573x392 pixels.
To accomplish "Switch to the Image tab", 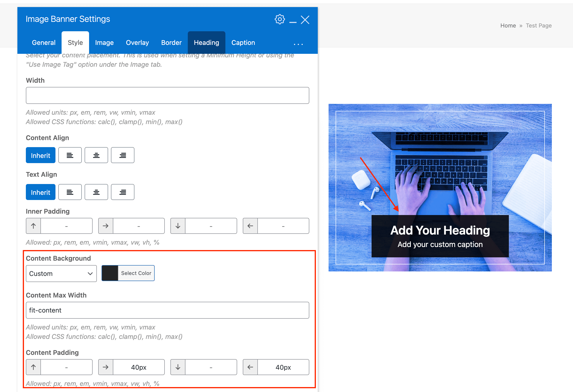I will pos(104,43).
